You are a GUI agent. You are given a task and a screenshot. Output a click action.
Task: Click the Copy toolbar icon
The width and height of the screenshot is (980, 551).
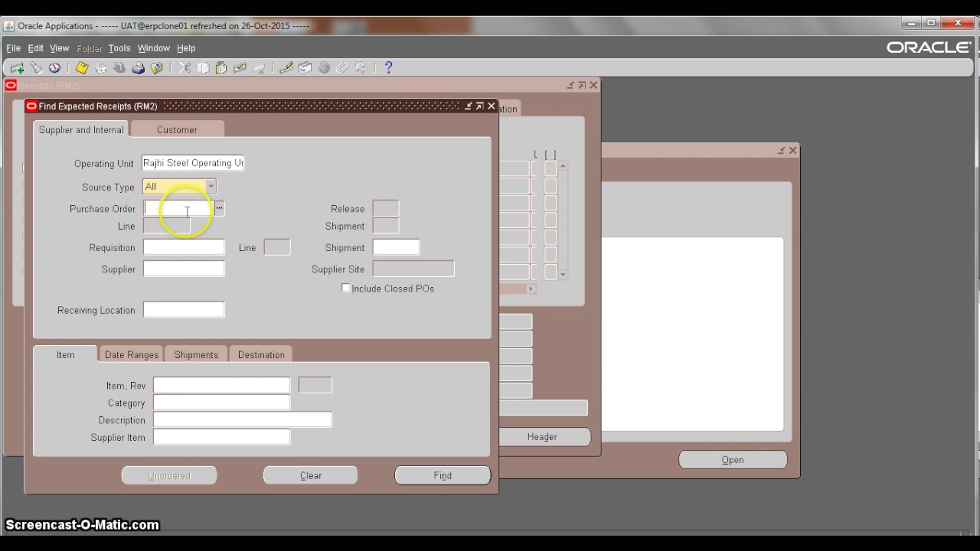click(203, 68)
